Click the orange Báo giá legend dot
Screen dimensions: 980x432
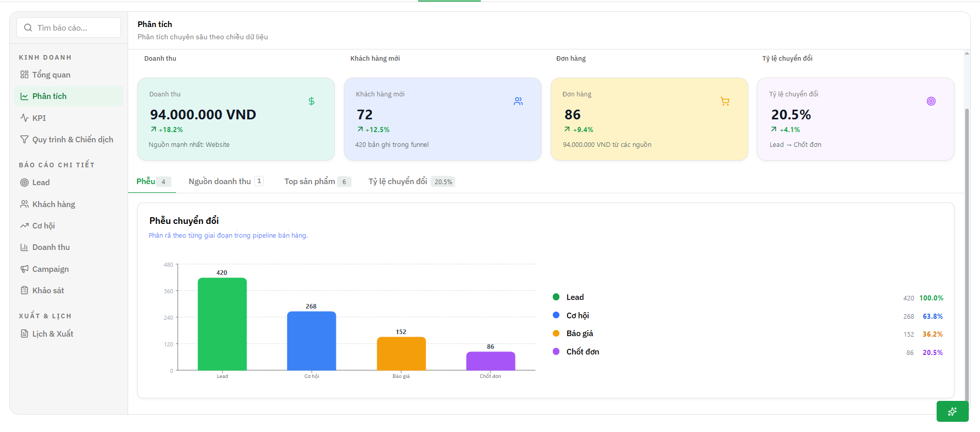click(556, 333)
